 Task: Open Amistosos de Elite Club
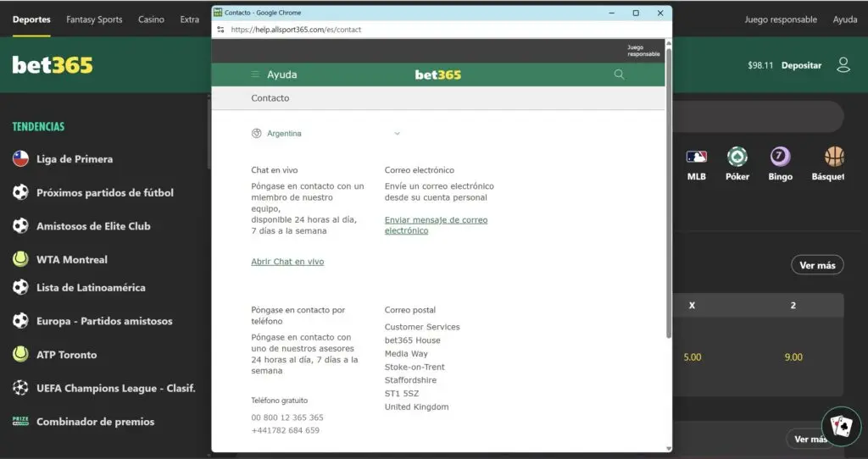[93, 225]
